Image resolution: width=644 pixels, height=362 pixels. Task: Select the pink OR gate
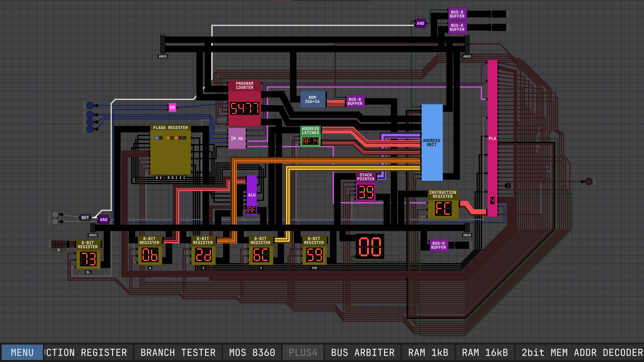(172, 108)
